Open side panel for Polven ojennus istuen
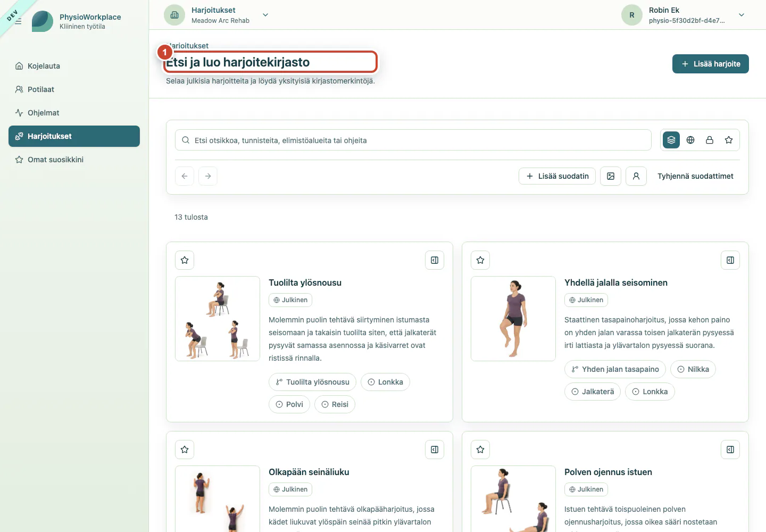This screenshot has height=532, width=766. click(730, 450)
